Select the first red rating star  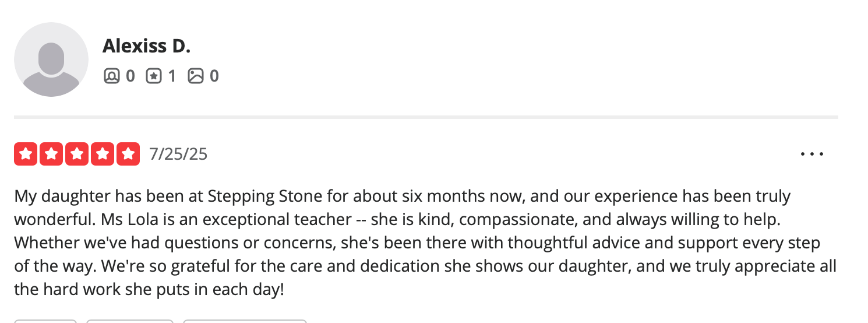(x=26, y=154)
